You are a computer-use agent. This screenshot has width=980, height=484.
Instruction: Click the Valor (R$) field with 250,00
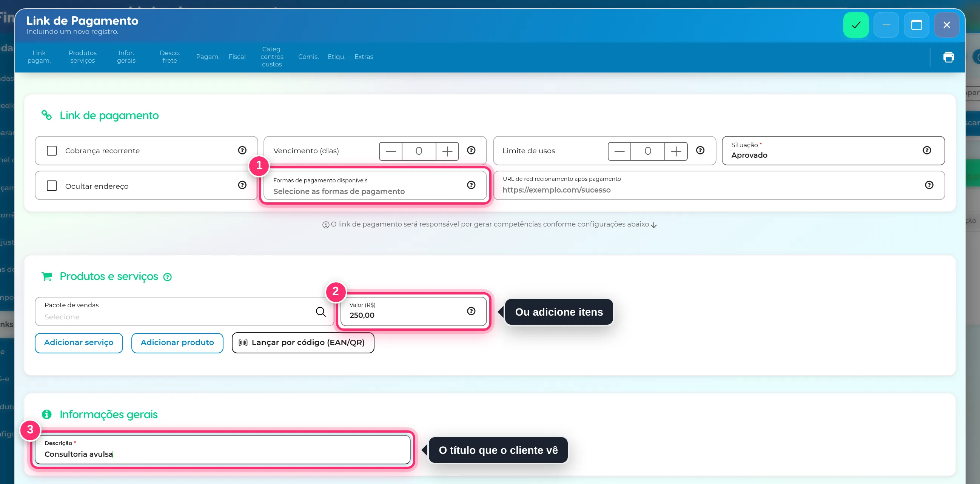tap(413, 311)
